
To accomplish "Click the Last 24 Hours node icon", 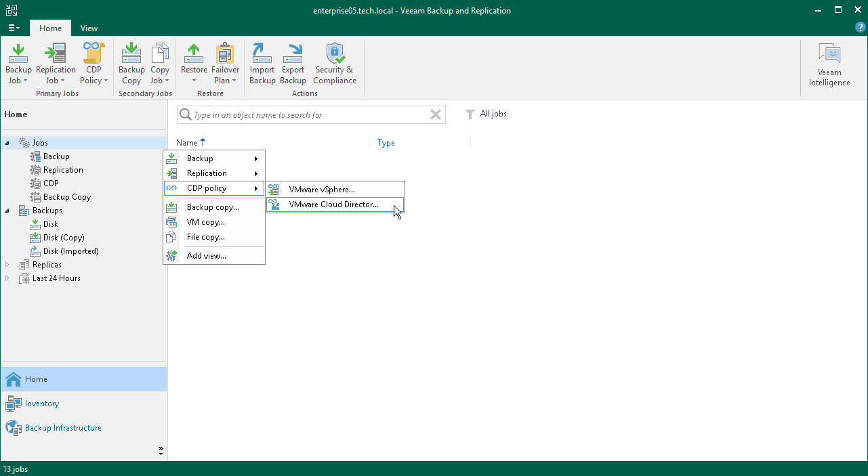I will pos(24,278).
